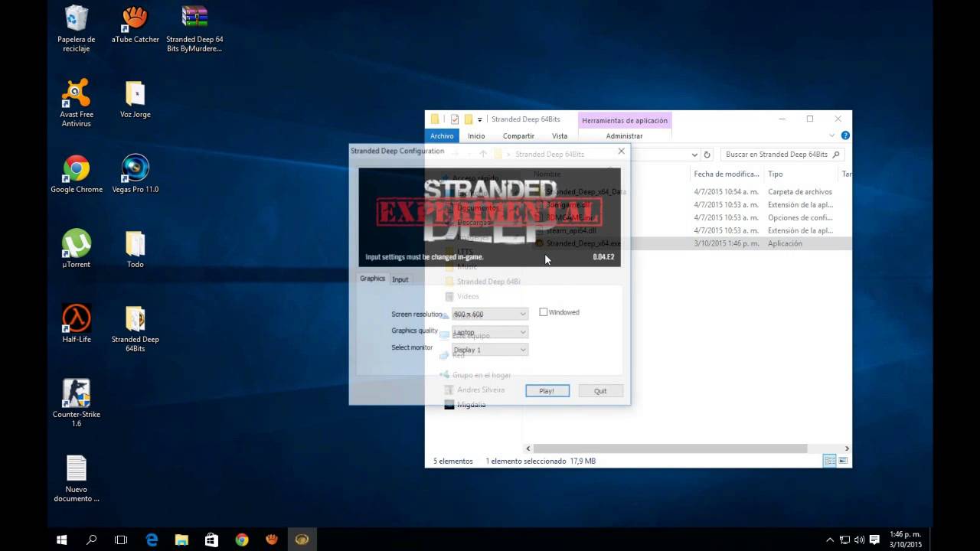Open File Explorer taskbar icon
This screenshot has height=551, width=980.
click(181, 540)
